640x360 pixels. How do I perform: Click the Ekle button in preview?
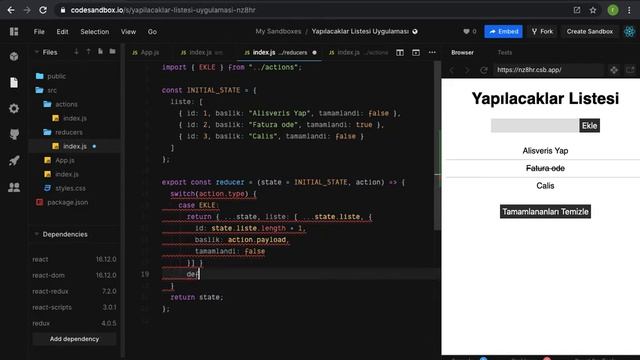click(589, 126)
